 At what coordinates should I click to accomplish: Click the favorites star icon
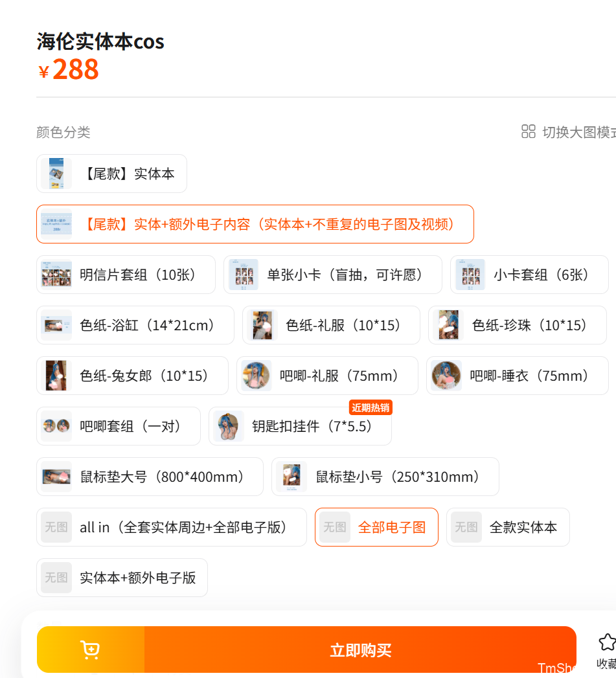[x=608, y=642]
